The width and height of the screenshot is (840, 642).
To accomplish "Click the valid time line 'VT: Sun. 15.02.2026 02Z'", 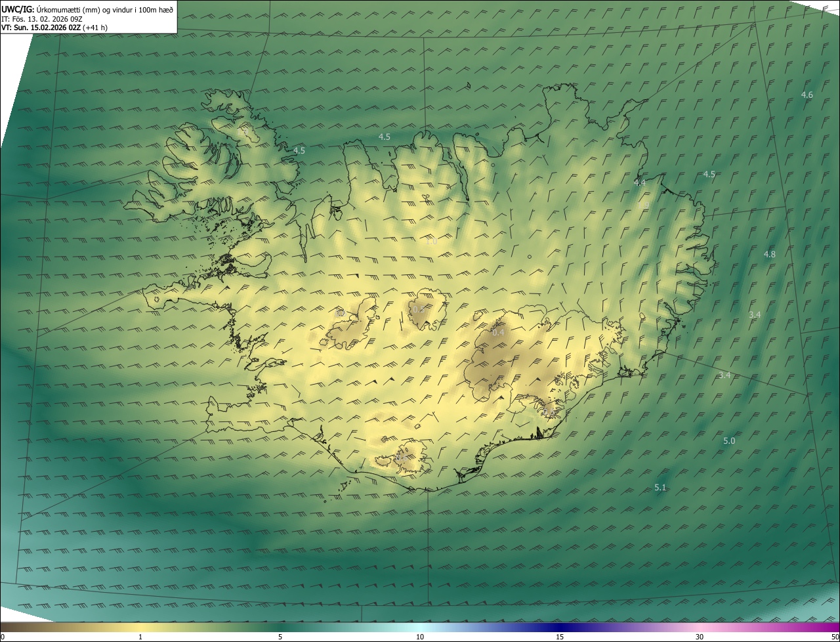I will click(x=41, y=28).
